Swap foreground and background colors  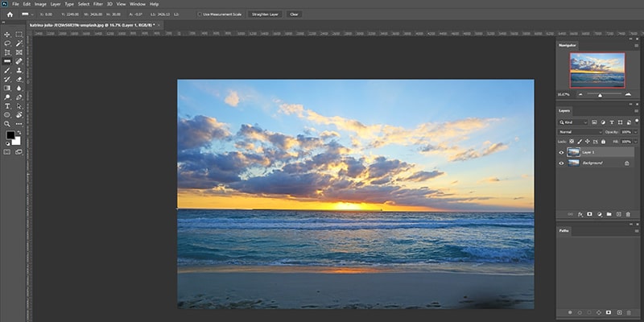point(19,133)
